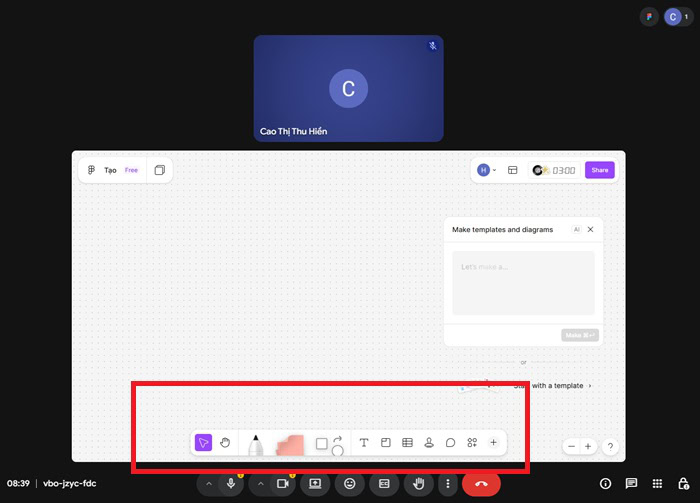700x503 pixels.
Task: Select the Move cursor tool
Action: pyautogui.click(x=203, y=443)
